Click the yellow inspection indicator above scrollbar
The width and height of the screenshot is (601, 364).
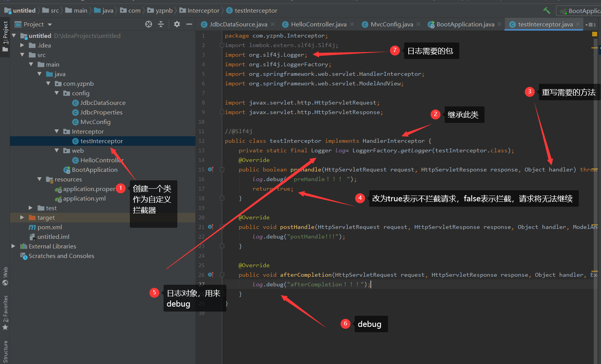[594, 34]
